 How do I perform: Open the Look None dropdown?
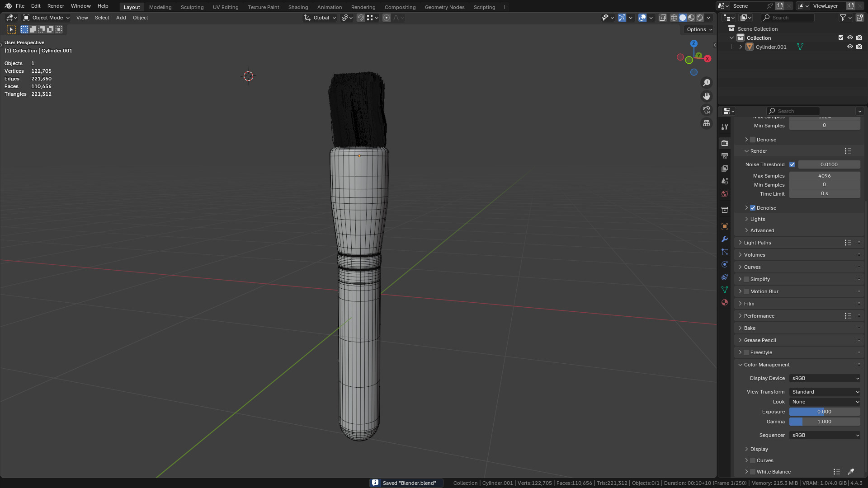(825, 402)
